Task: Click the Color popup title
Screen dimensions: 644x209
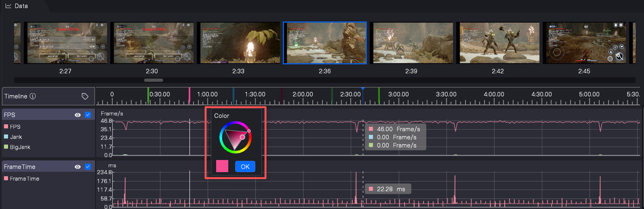Action: [221, 116]
